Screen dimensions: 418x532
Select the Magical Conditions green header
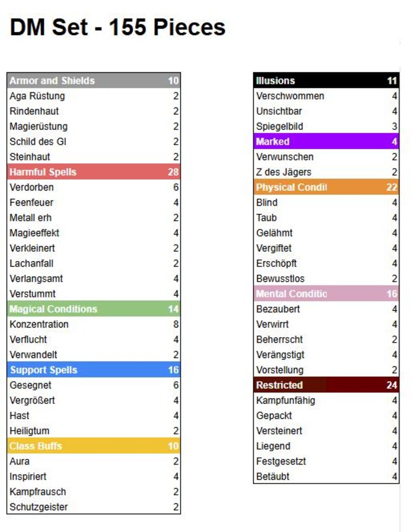coord(94,309)
